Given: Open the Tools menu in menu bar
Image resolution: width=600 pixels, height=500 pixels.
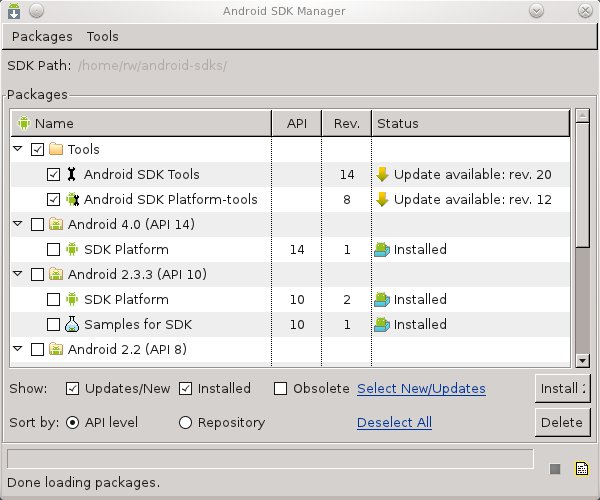Looking at the screenshot, I should click(x=102, y=36).
